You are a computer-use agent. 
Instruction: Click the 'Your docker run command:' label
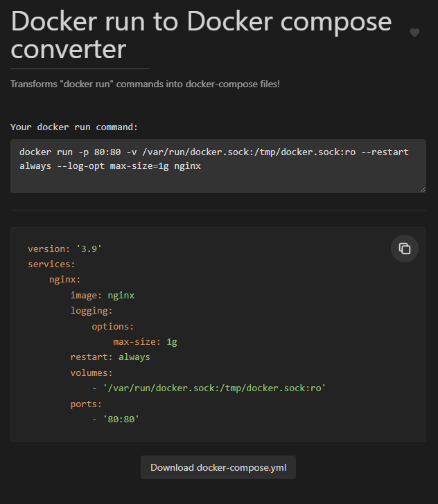point(74,127)
